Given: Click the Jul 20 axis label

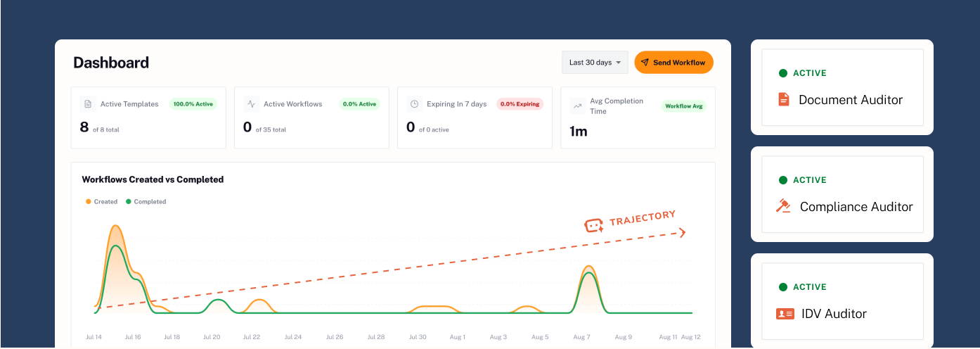Looking at the screenshot, I should pos(212,337).
